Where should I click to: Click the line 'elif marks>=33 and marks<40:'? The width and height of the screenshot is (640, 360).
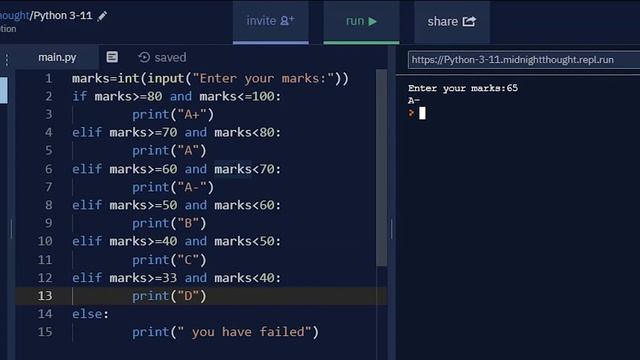click(177, 278)
